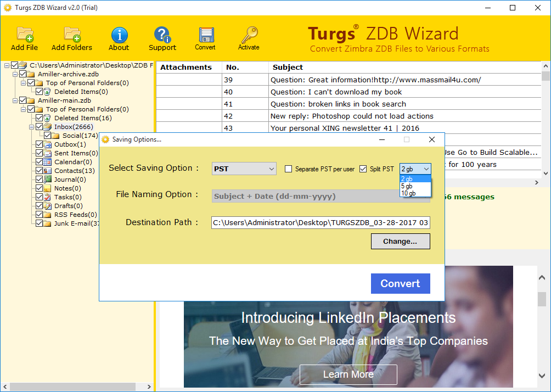Image resolution: width=551 pixels, height=392 pixels.
Task: Minimize the Saving Options dialog
Action: click(x=382, y=139)
